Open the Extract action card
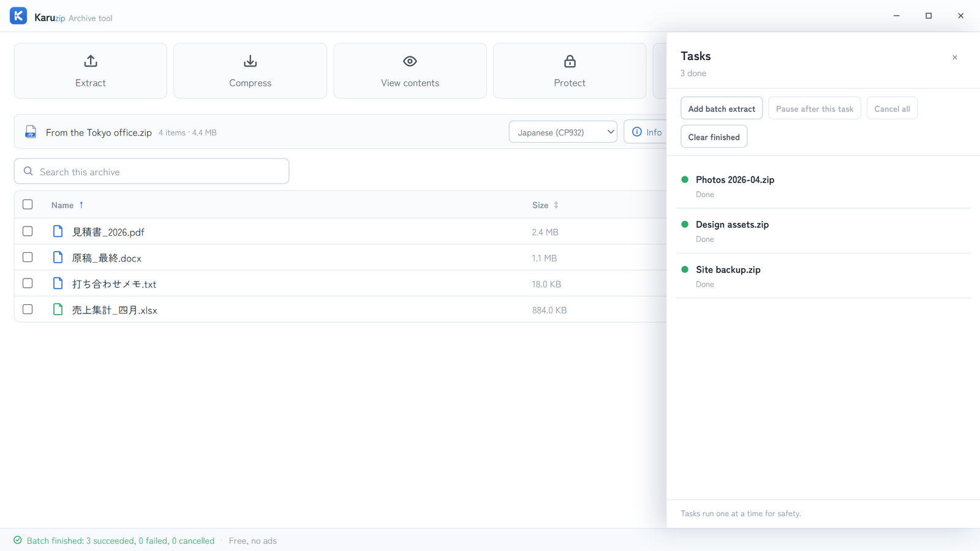 coord(91,71)
